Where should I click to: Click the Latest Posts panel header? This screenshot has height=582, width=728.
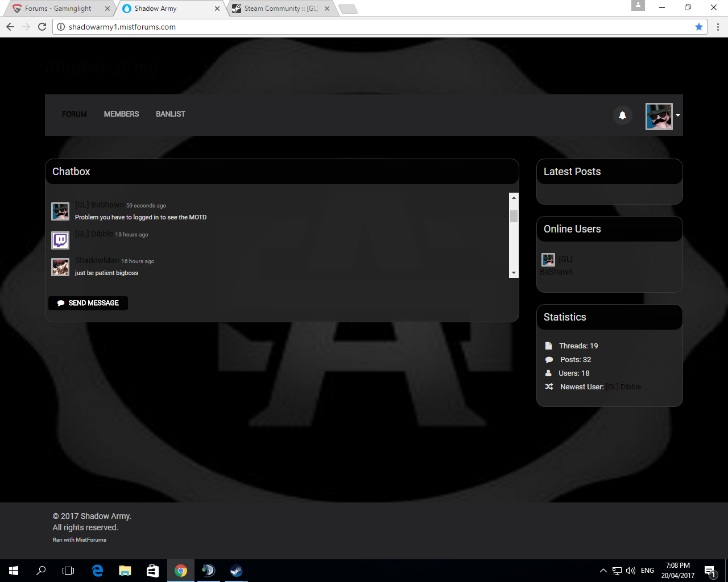[610, 172]
